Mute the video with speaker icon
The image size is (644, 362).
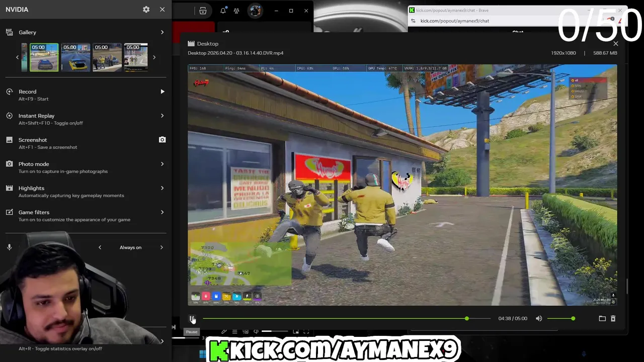tap(539, 319)
